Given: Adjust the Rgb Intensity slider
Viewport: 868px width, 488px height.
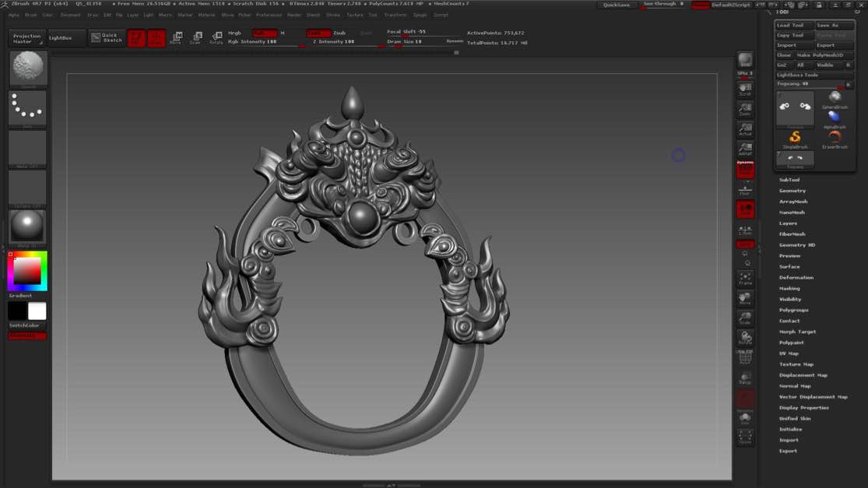Looking at the screenshot, I should (265, 42).
